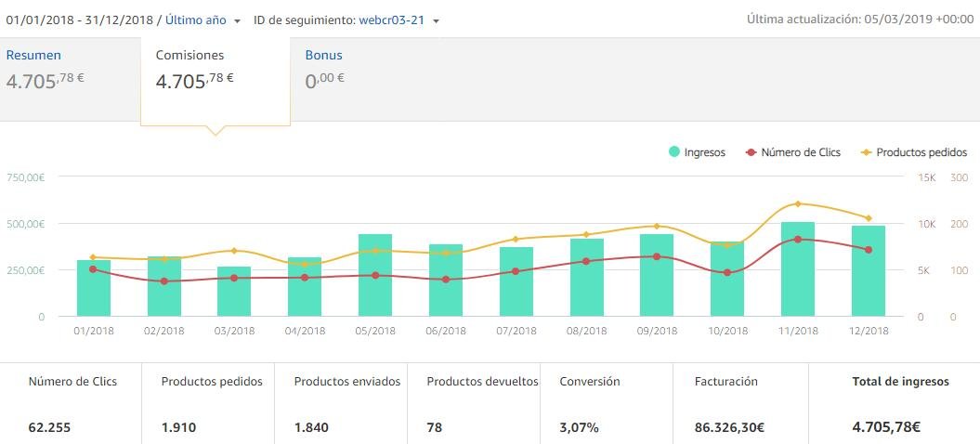
Task: Click the yellow orders point for 04/2018
Action: [x=305, y=264]
